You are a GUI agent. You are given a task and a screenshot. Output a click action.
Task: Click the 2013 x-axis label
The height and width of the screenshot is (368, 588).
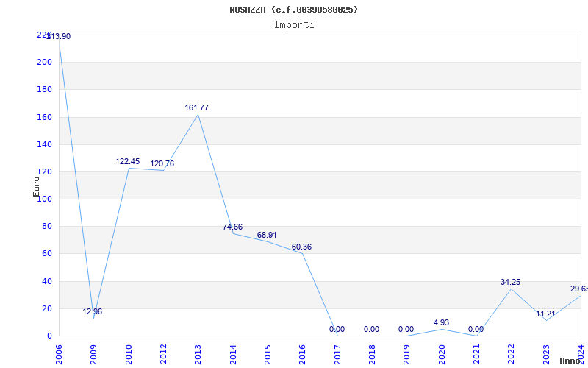pos(198,355)
